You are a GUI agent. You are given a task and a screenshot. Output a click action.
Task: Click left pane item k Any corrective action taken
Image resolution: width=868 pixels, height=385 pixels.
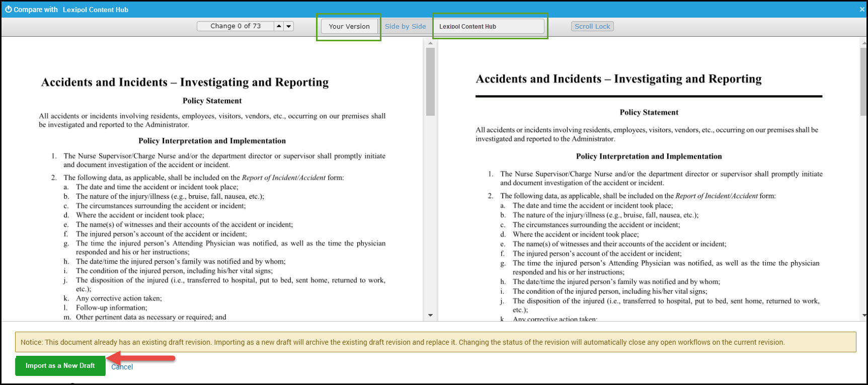coord(119,298)
